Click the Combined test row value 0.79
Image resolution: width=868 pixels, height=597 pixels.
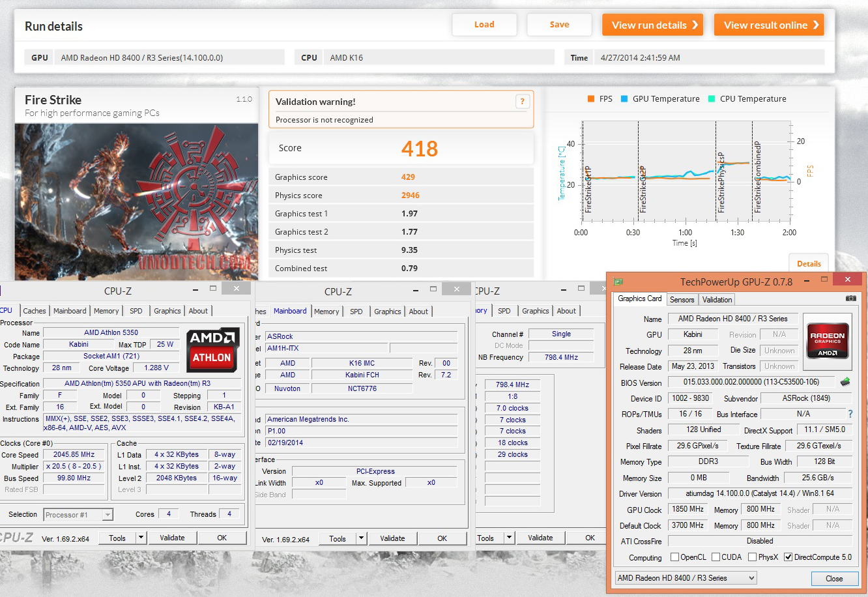coord(409,268)
